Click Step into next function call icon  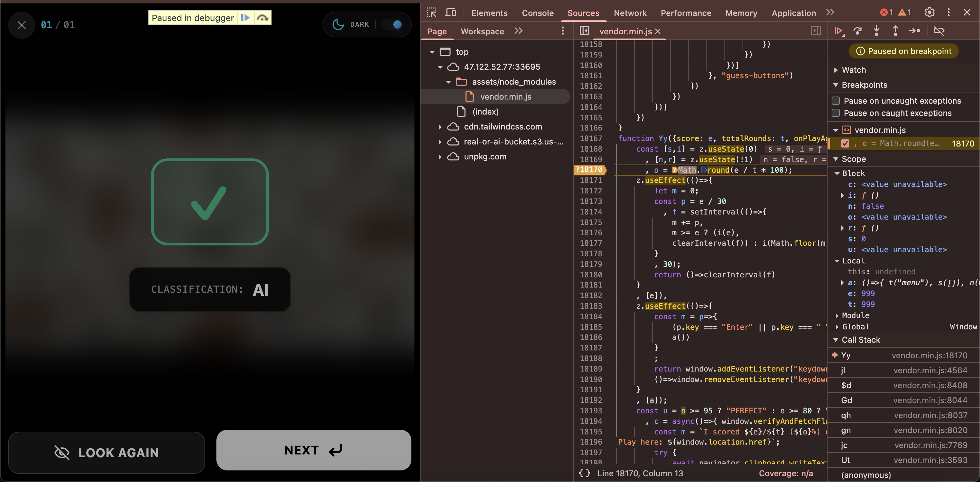point(877,31)
